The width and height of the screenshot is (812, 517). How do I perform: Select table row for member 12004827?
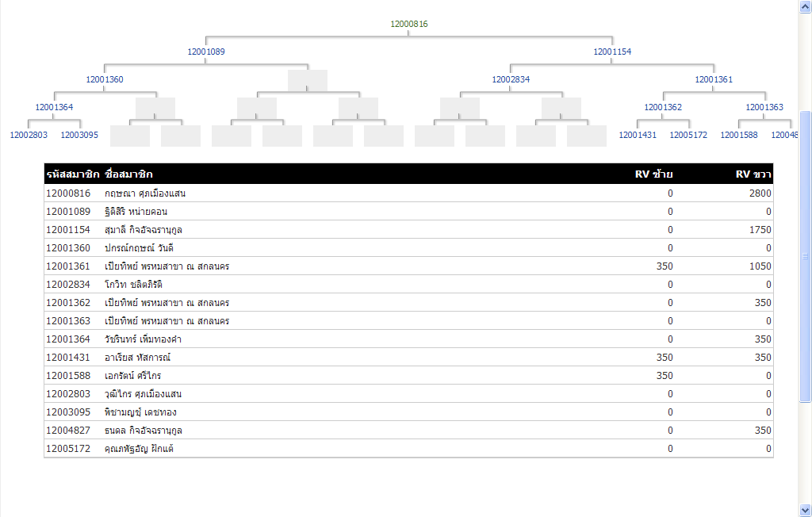click(408, 431)
